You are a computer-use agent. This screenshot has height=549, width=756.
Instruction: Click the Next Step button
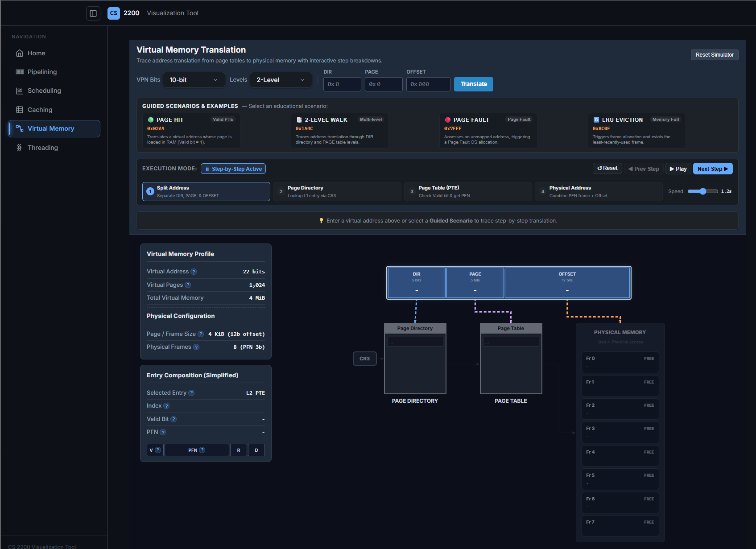pos(713,169)
